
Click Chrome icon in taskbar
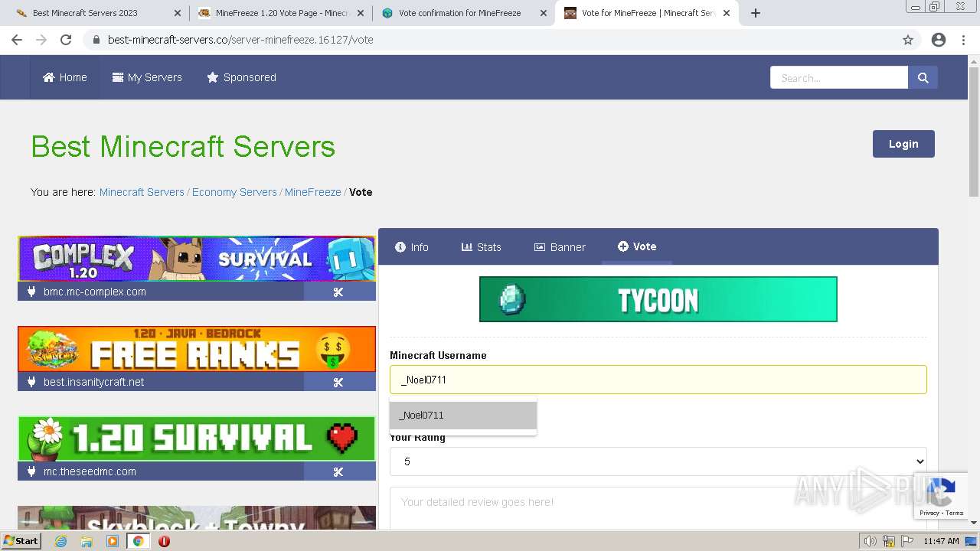[138, 541]
